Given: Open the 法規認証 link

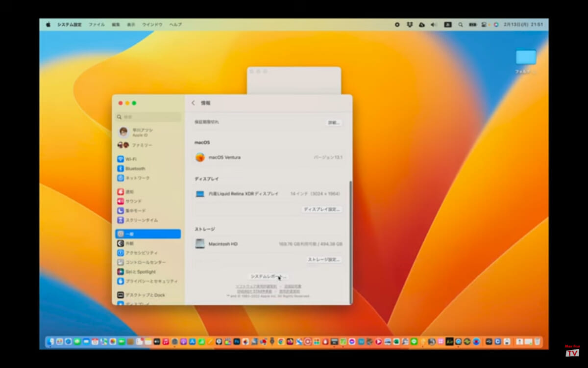Looking at the screenshot, I should click(293, 287).
